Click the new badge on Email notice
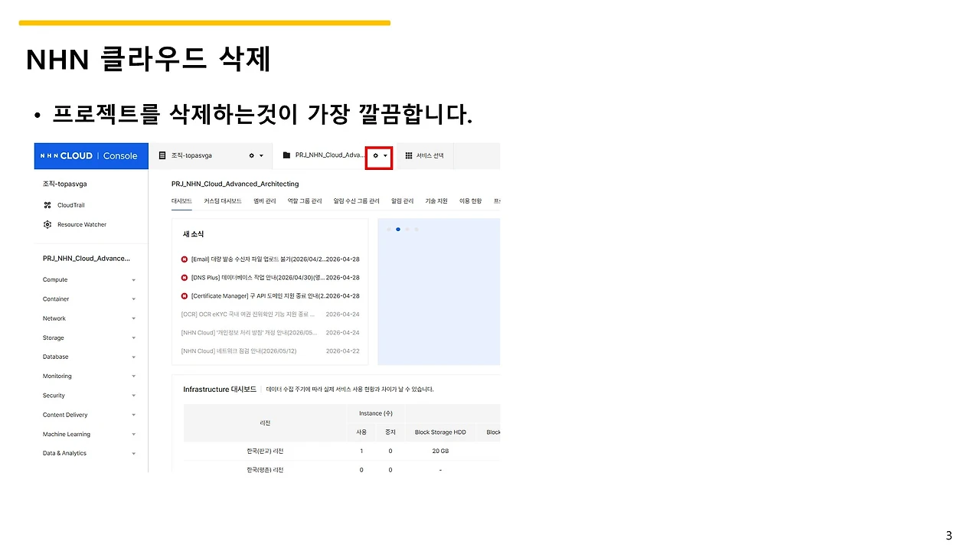This screenshot has height=551, width=980. coord(185,259)
